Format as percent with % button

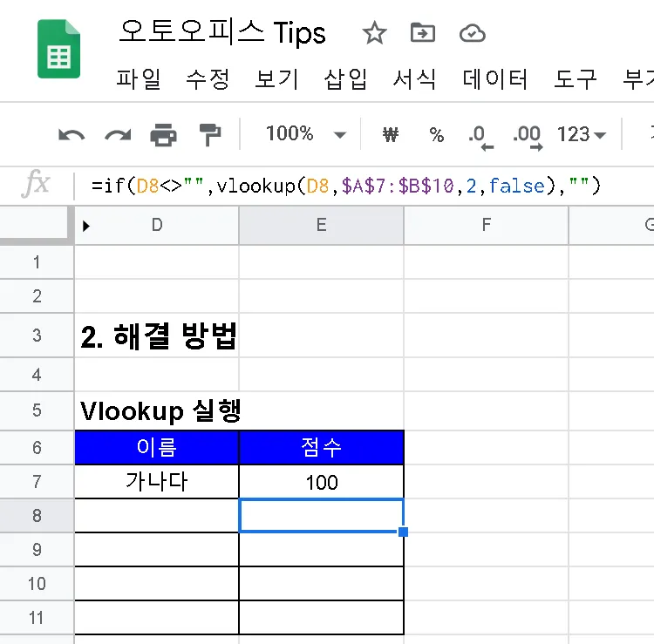[x=436, y=134]
